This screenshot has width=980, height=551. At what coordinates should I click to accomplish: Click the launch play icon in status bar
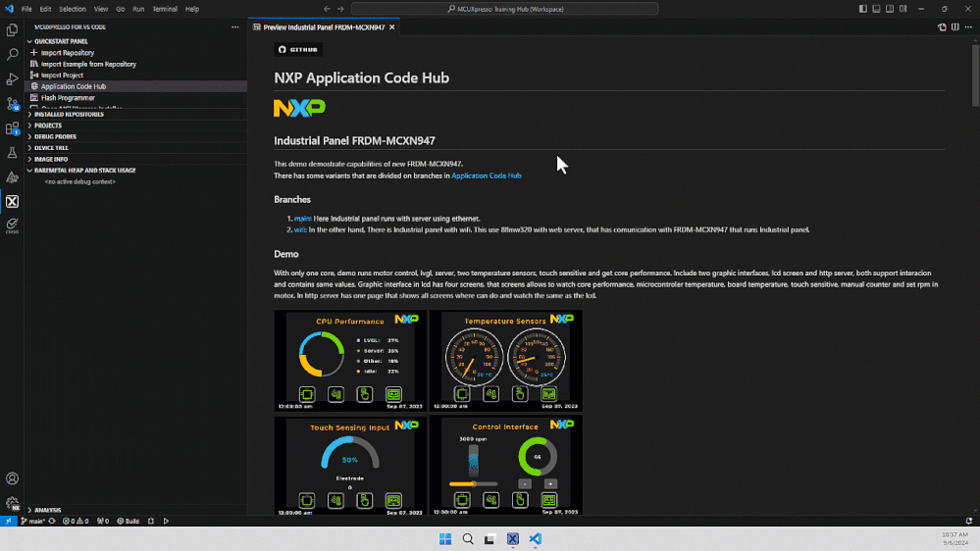click(166, 521)
